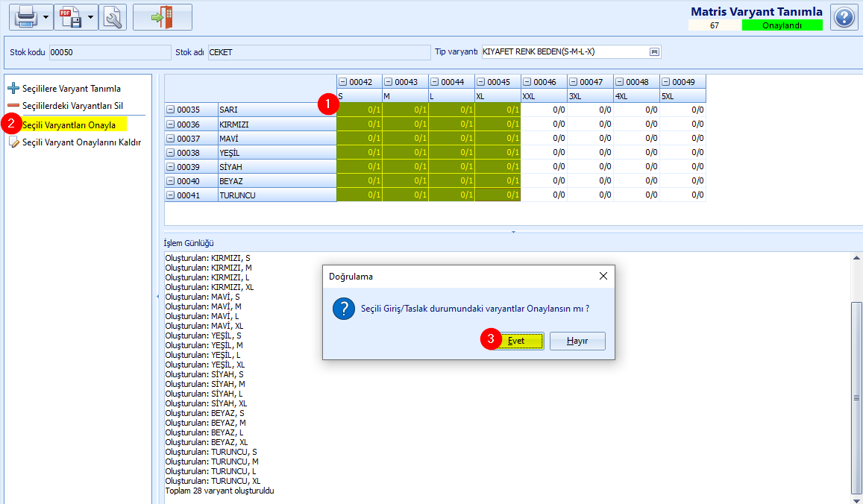Click the Tip varyantı lookup icon
The height and width of the screenshot is (504, 863).
[654, 51]
